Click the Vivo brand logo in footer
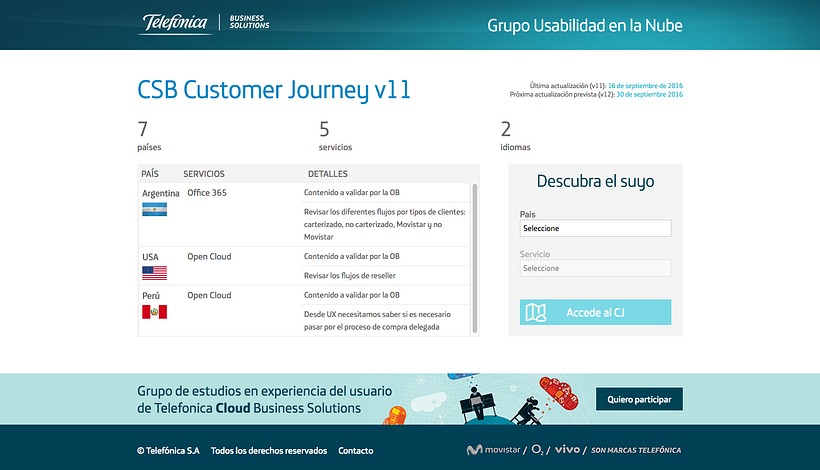Image resolution: width=820 pixels, height=470 pixels. pos(567,449)
